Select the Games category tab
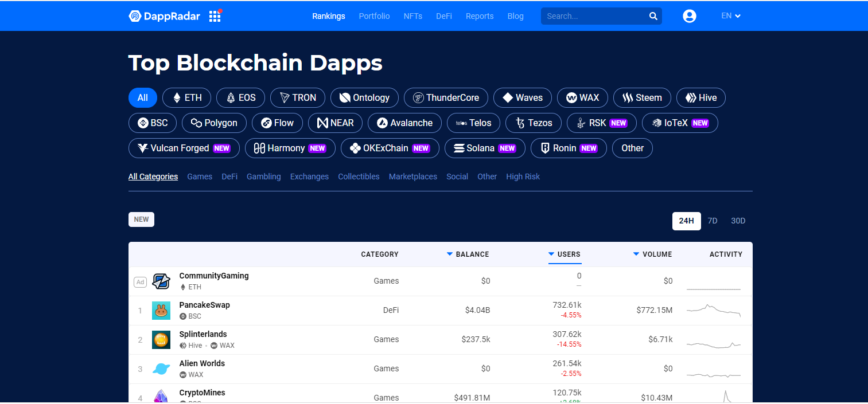This screenshot has height=404, width=868. 200,176
